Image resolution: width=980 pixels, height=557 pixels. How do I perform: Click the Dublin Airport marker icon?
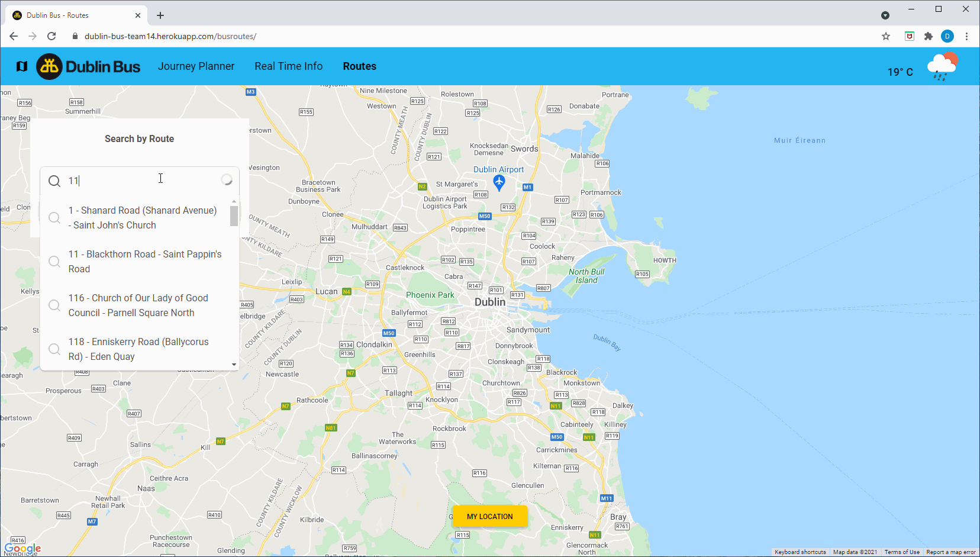(x=499, y=183)
